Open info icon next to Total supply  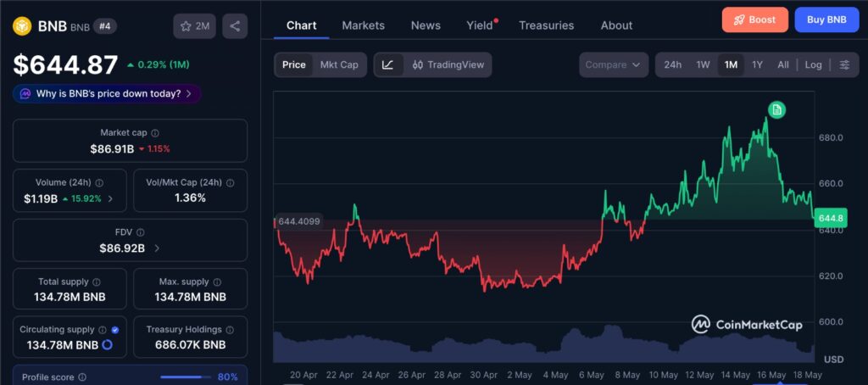[x=97, y=282]
